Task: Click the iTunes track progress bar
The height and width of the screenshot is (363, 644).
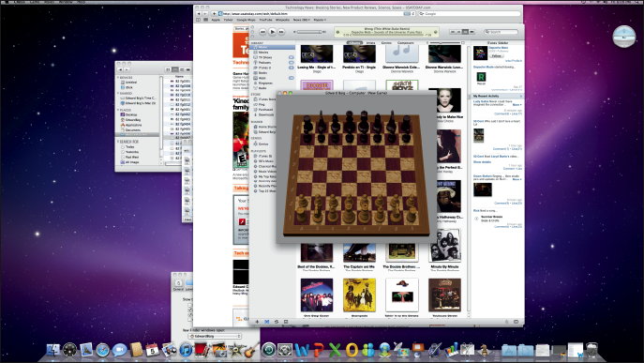Action: point(386,35)
